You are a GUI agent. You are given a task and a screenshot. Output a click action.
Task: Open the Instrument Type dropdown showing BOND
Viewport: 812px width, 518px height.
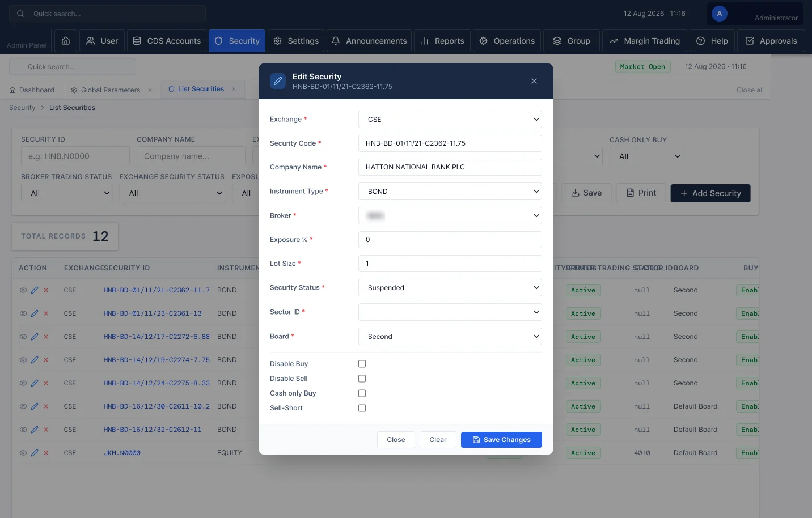(450, 192)
